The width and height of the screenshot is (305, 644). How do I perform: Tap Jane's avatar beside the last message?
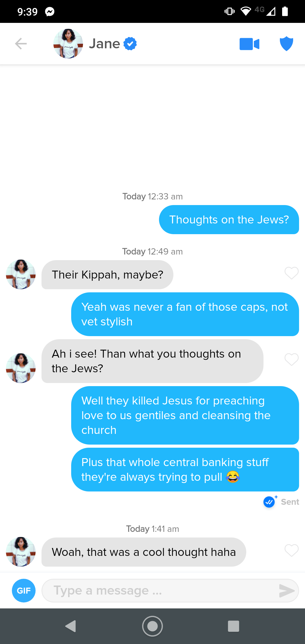21,552
